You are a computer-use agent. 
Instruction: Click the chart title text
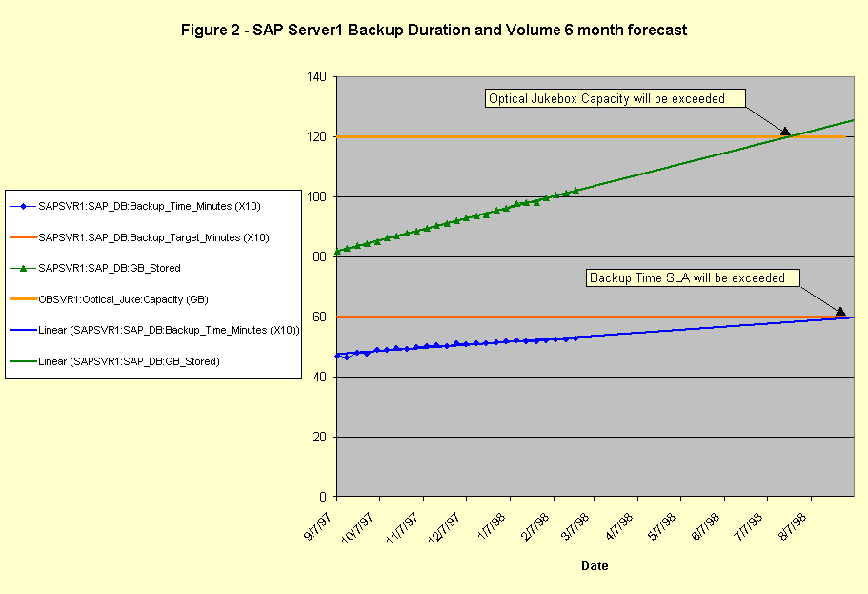434,30
